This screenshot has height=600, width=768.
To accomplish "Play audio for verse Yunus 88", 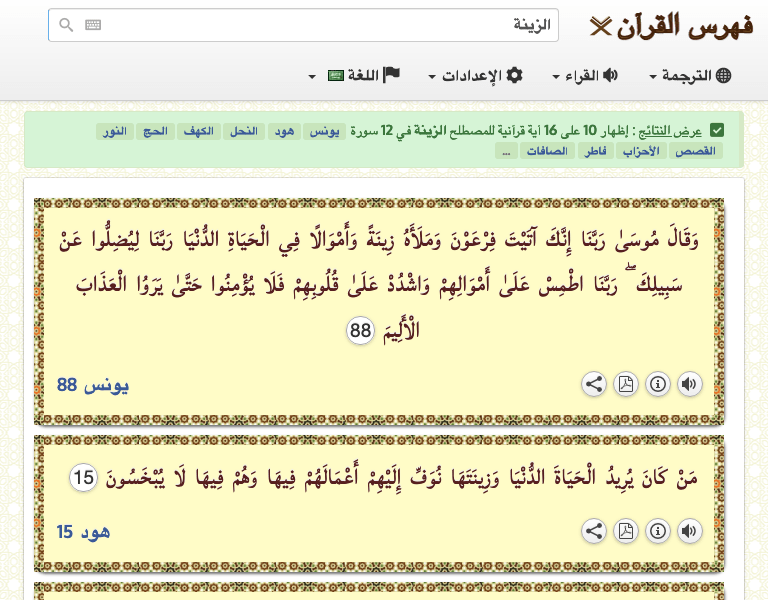I will (x=689, y=384).
